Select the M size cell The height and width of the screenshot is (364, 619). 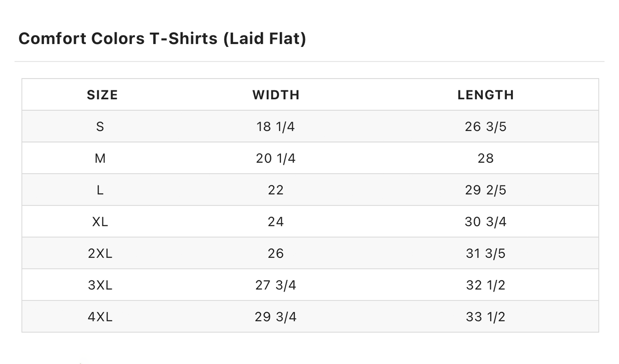tap(100, 158)
